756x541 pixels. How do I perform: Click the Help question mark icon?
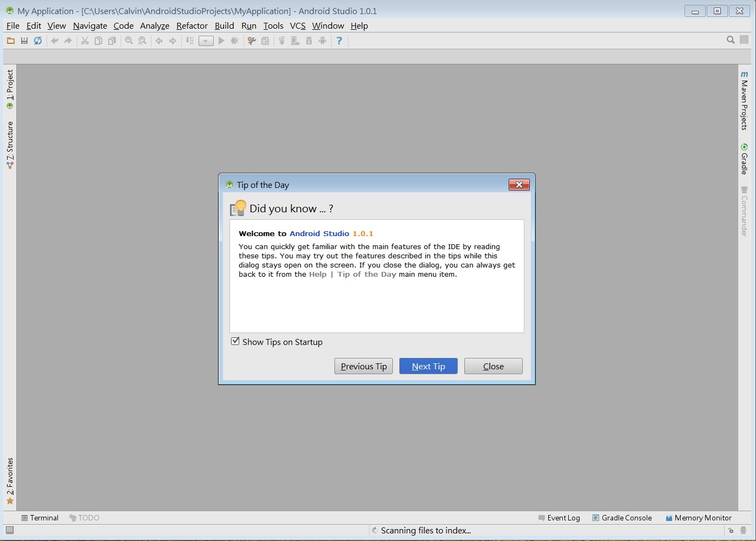(339, 41)
